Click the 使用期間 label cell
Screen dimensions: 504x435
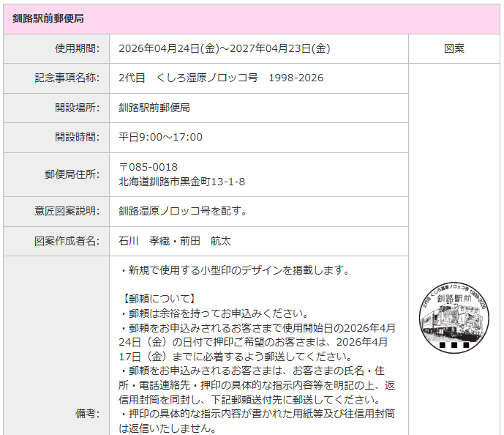click(x=56, y=48)
